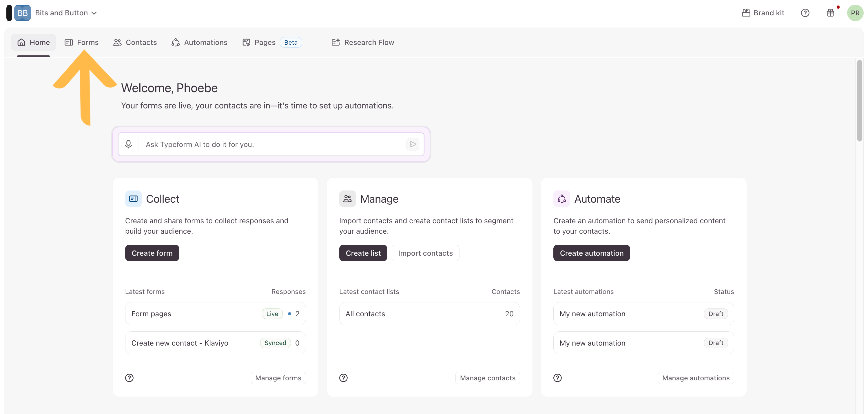Open the help question mark icon in header

click(x=805, y=13)
